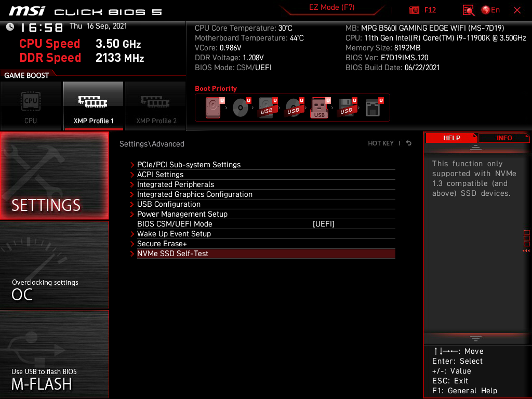This screenshot has width=532, height=399.
Task: Click the CPU Speed 3.50 GHz readout
Action: [x=80, y=44]
